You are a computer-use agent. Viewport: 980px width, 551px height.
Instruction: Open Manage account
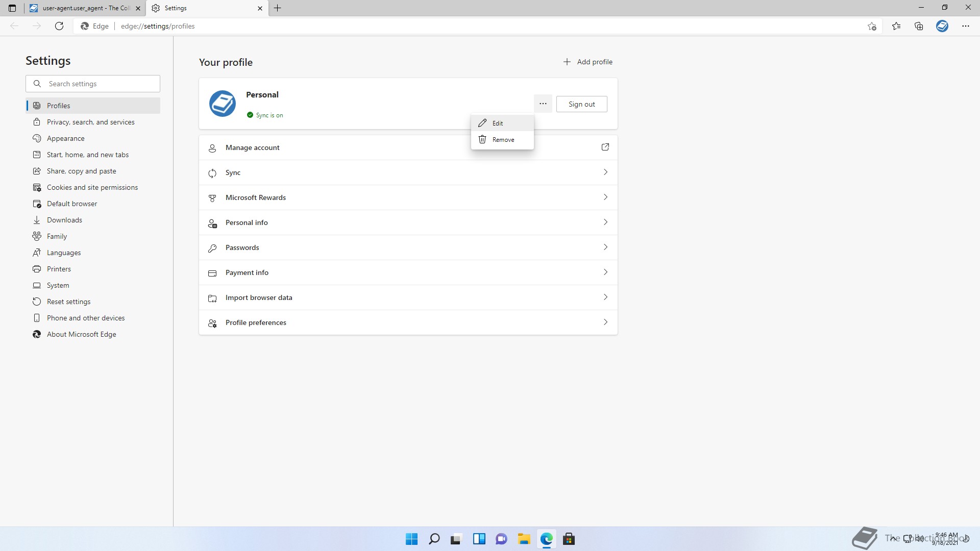coord(408,147)
